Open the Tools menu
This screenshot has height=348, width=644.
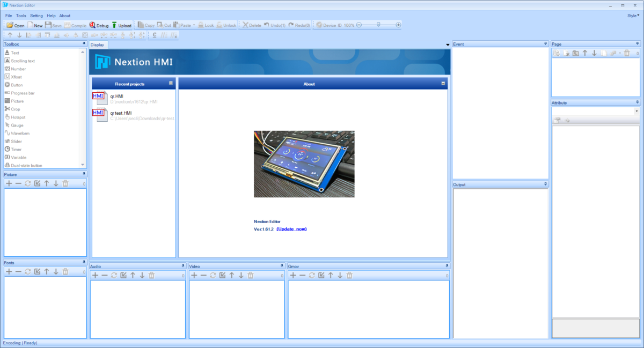click(21, 16)
